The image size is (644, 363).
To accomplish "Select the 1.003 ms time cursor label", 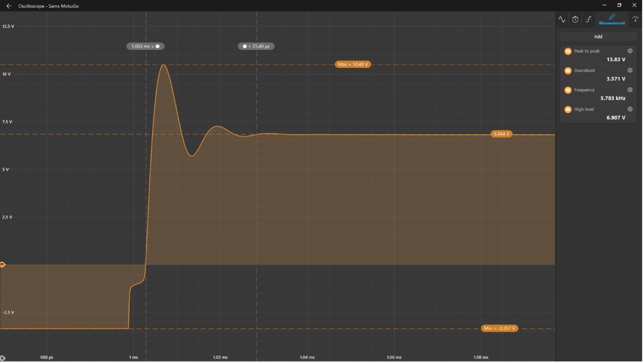I will tap(145, 46).
